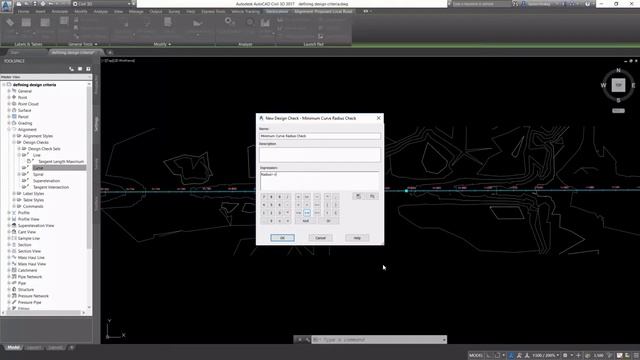Click the insert property icon button in dialog
The image size is (640, 360).
[x=358, y=196]
